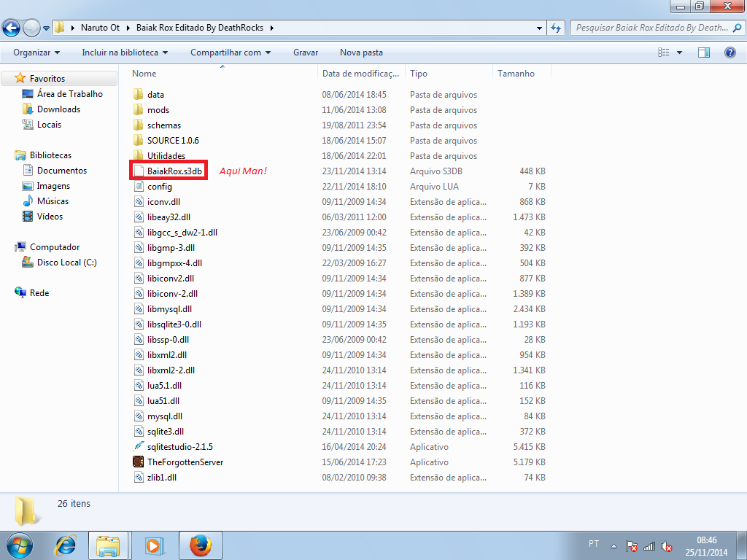The width and height of the screenshot is (747, 560).
Task: Select the zlib1.dll file icon
Action: click(x=138, y=477)
